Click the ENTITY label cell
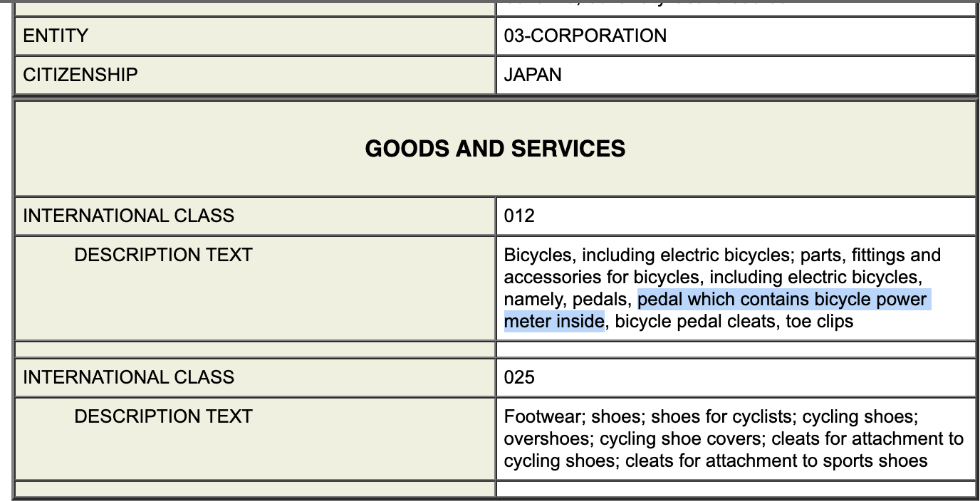Screen dimensions: 980x501 point(56,36)
